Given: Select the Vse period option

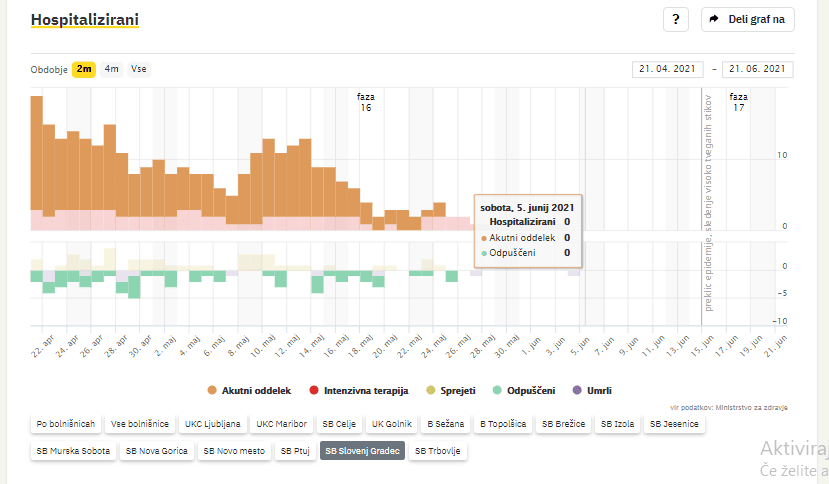Looking at the screenshot, I should click(139, 69).
